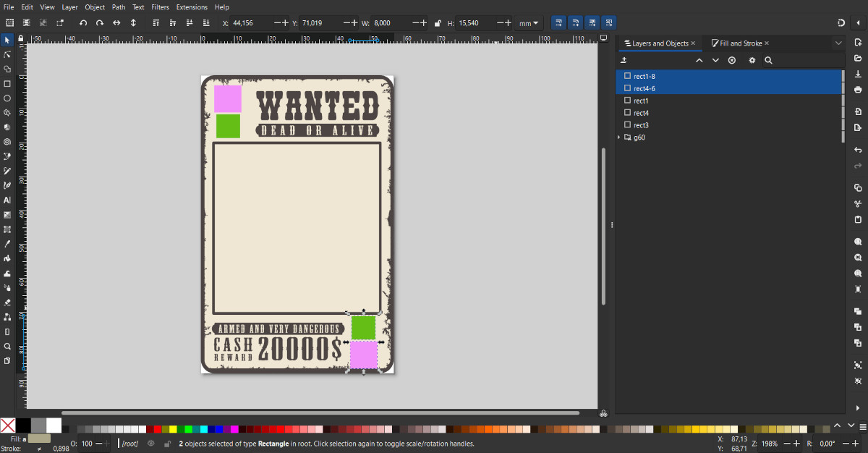Image resolution: width=868 pixels, height=453 pixels.
Task: Select the Rectangle tool in toolbox
Action: (7, 83)
